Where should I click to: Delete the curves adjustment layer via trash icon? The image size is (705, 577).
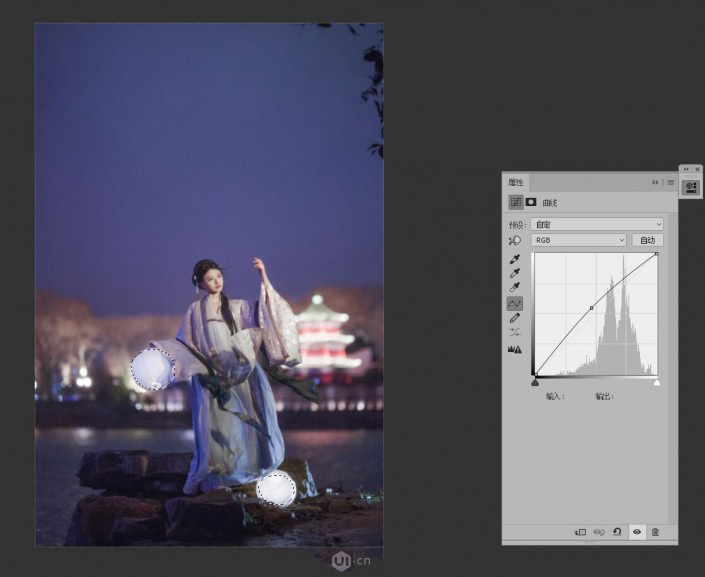pos(655,532)
